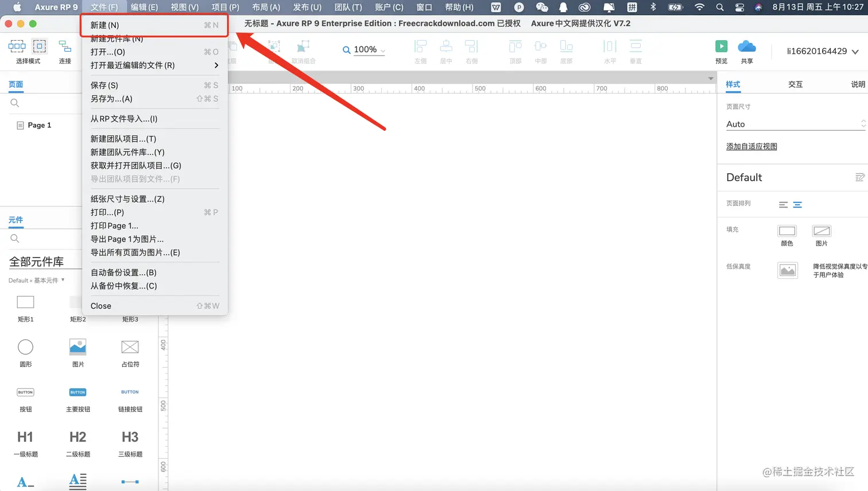
Task: Click the 中部 align middle icon
Action: (541, 46)
